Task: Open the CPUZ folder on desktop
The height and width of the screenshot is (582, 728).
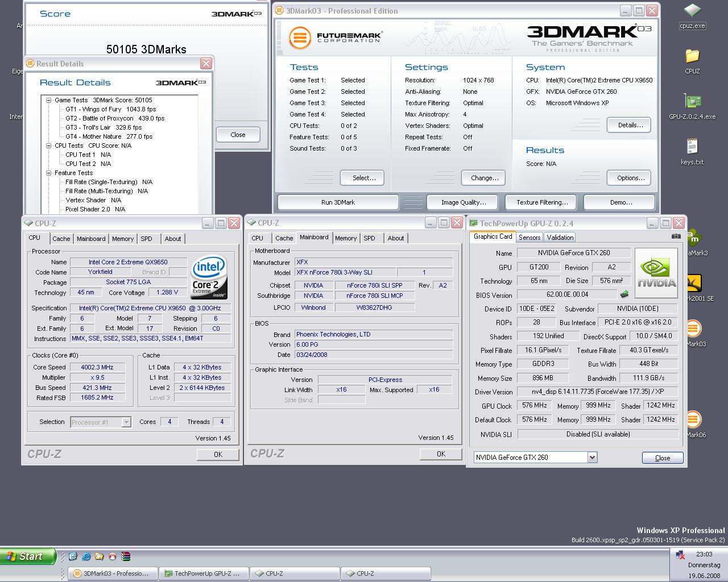Action: [x=692, y=56]
